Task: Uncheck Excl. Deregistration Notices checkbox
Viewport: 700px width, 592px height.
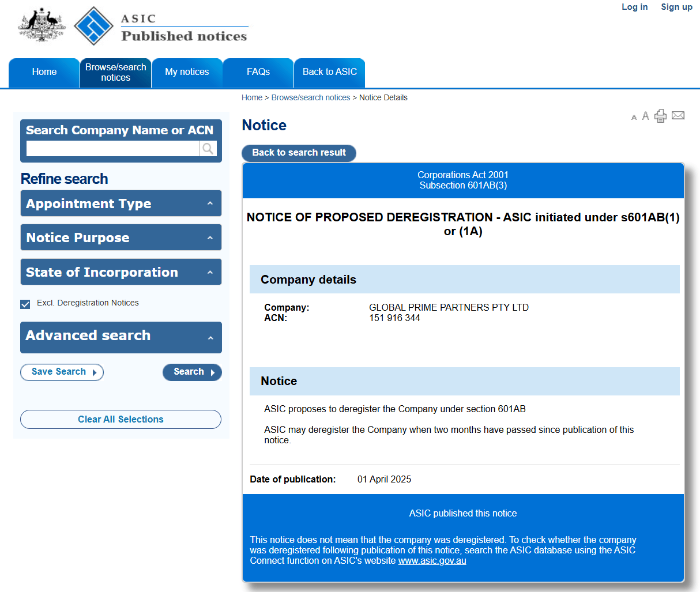Action: (25, 304)
